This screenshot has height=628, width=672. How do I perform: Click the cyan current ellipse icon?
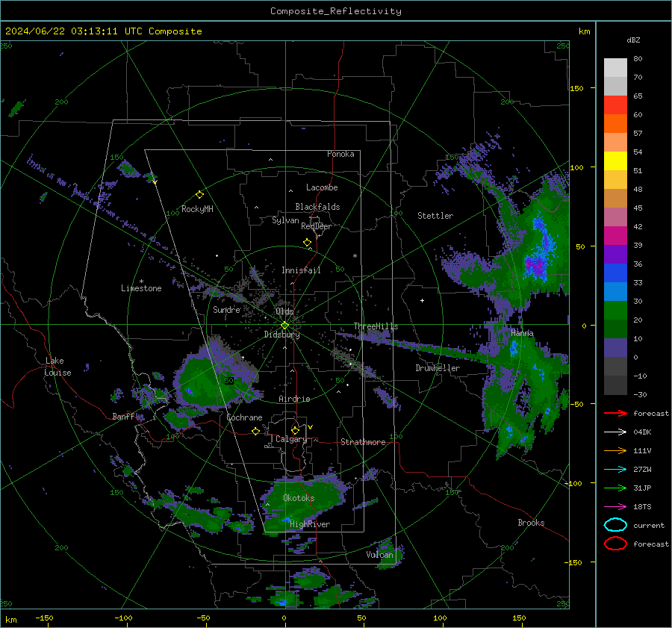615,525
